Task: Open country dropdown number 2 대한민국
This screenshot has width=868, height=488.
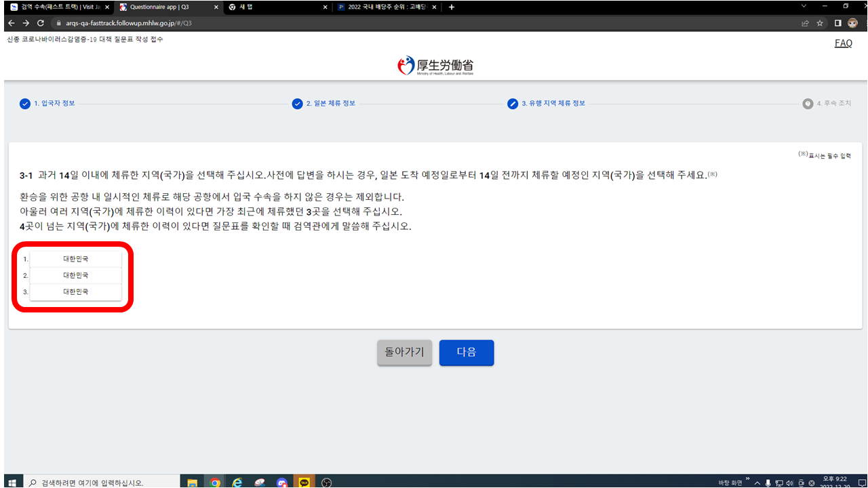Action: click(75, 276)
